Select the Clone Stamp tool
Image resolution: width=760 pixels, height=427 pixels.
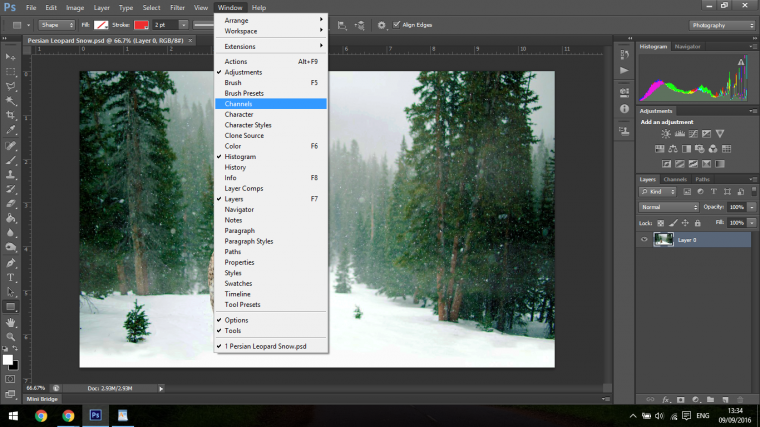click(x=10, y=174)
